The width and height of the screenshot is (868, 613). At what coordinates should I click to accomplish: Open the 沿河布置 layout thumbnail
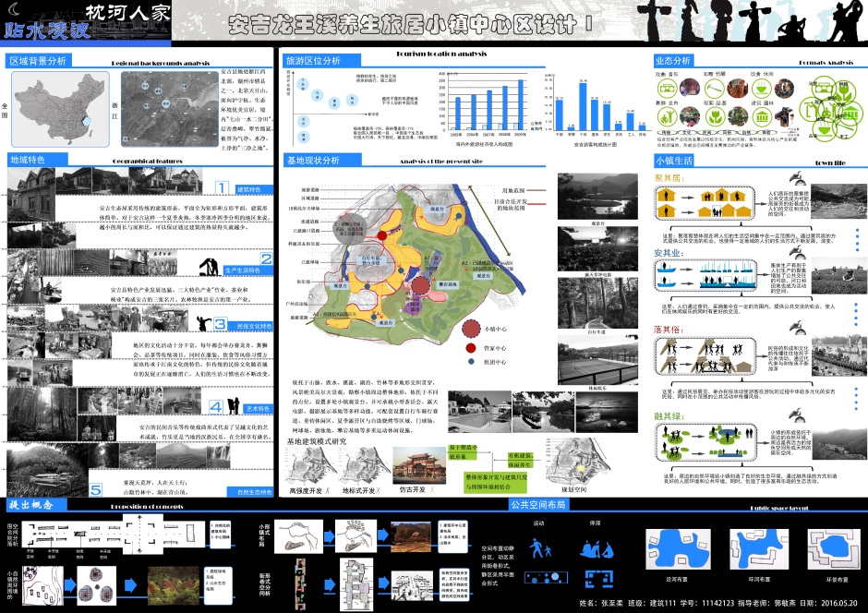[678, 548]
